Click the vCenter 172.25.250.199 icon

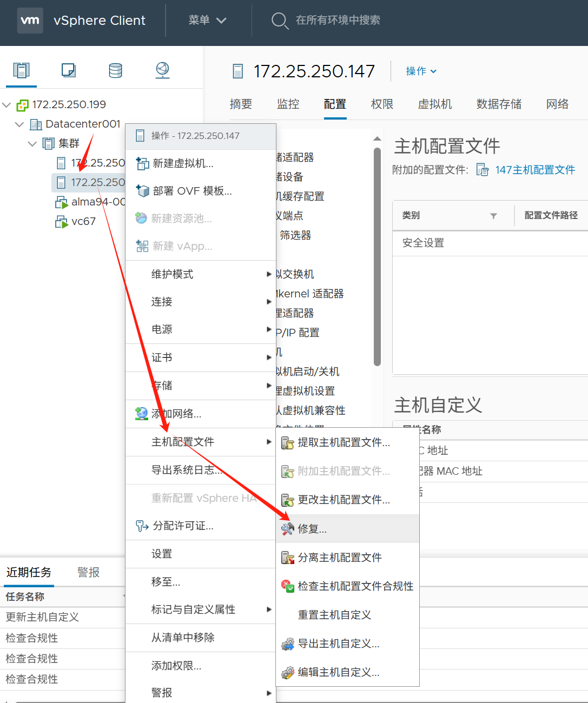(x=23, y=104)
